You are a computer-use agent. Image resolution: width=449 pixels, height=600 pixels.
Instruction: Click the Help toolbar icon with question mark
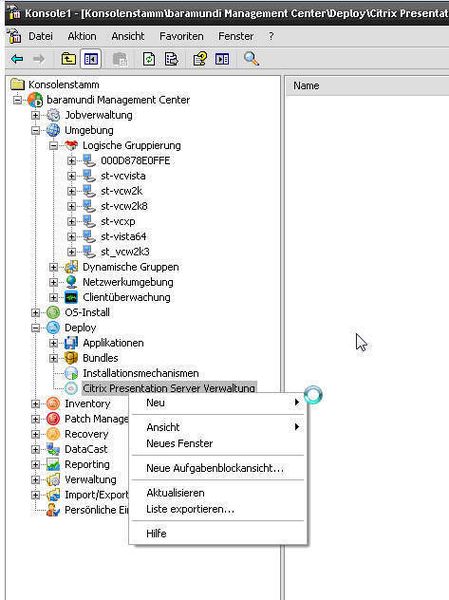(200, 59)
